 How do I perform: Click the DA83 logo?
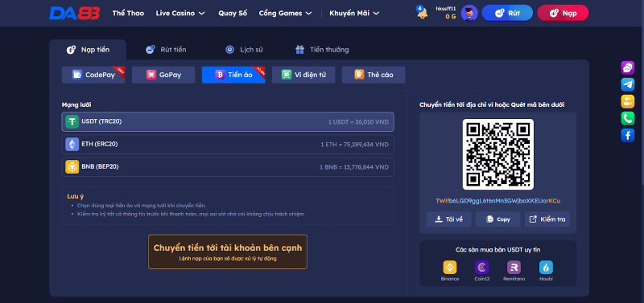pyautogui.click(x=75, y=13)
